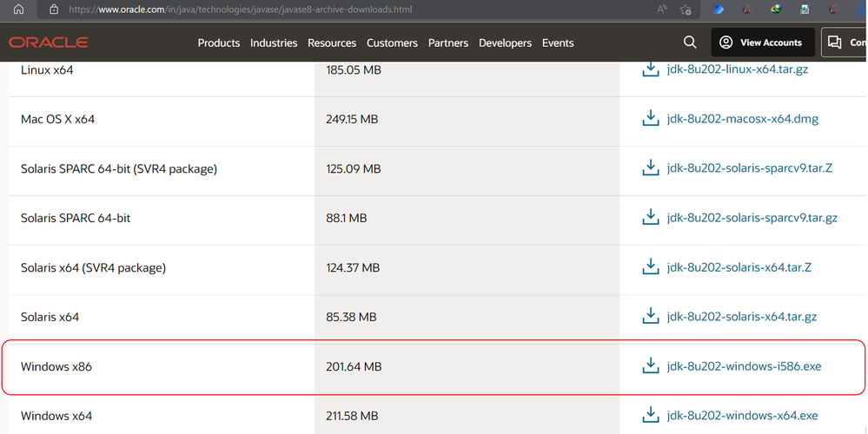
Task: Download jdk-8u202-solaris-x64.tar.gz link
Action: (x=742, y=316)
